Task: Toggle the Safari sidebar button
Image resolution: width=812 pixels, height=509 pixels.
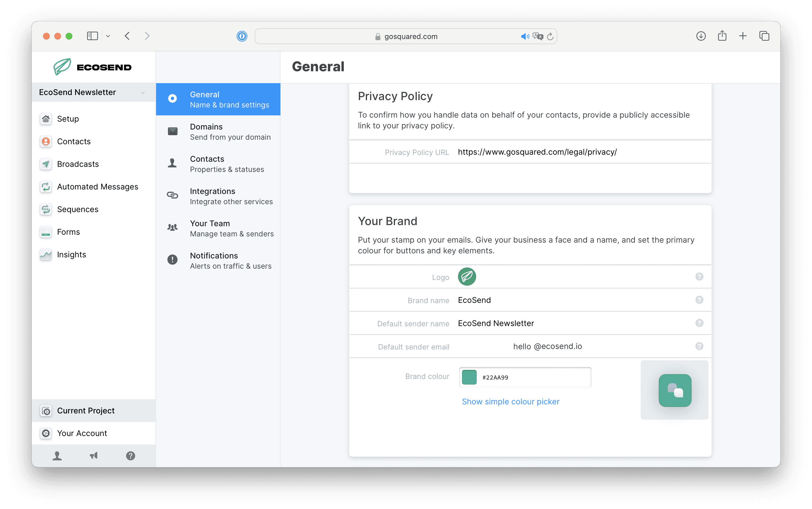Action: (92, 36)
